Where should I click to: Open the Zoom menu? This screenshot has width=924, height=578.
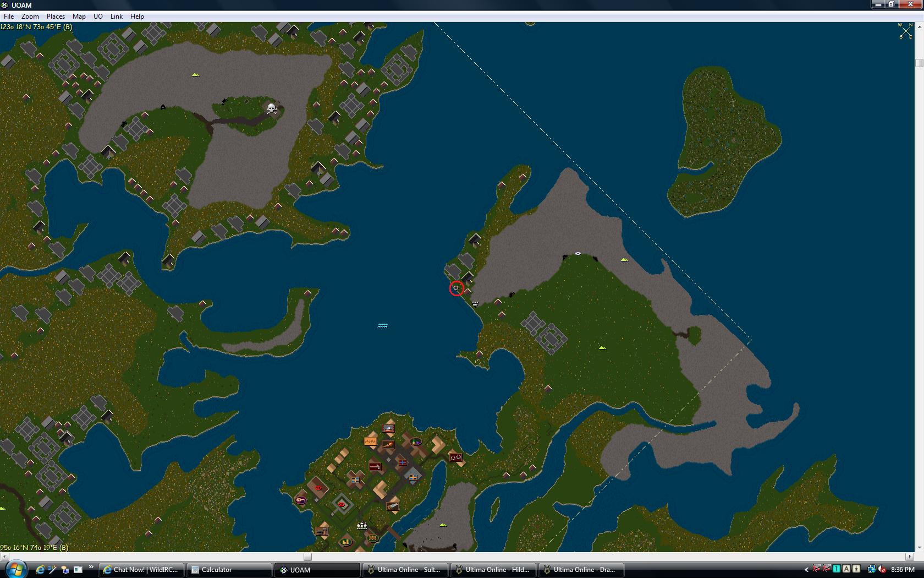pos(30,17)
